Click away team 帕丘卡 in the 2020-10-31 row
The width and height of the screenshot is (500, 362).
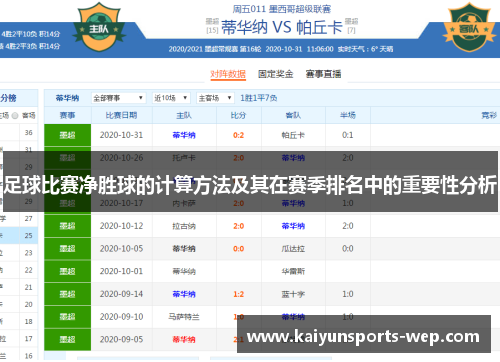tap(293, 135)
